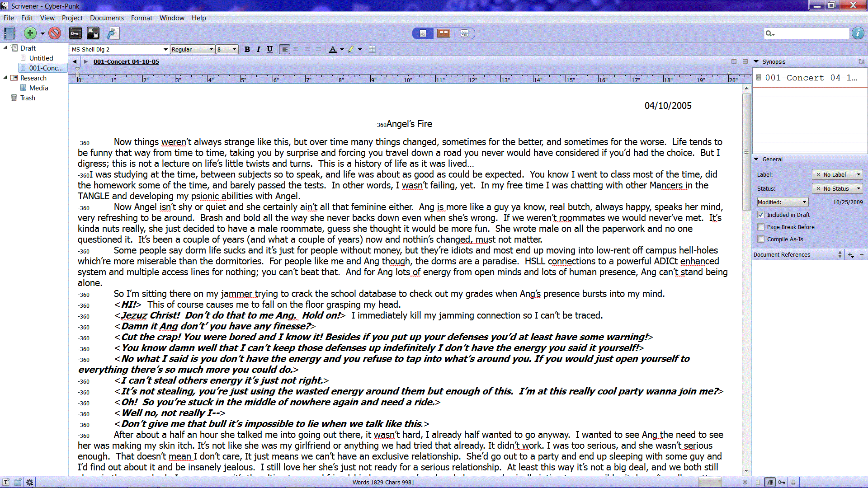
Task: Insert a table icon
Action: point(372,49)
